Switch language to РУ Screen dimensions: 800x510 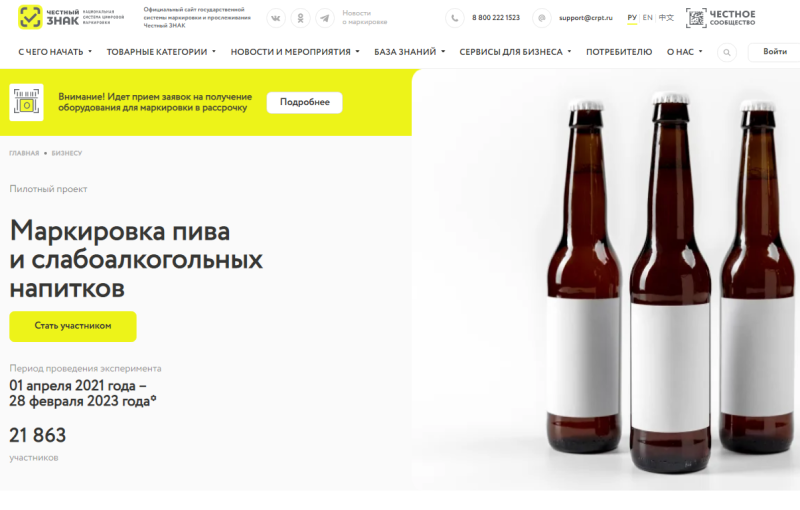pos(632,18)
